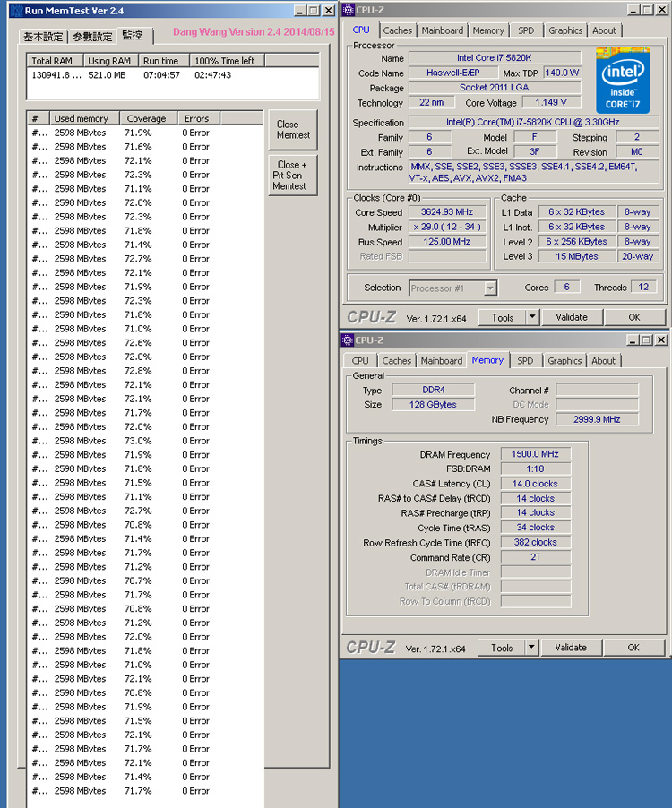The width and height of the screenshot is (672, 808).
Task: Go to the Graphics tab in the lower CPU-Z window
Action: tap(564, 361)
